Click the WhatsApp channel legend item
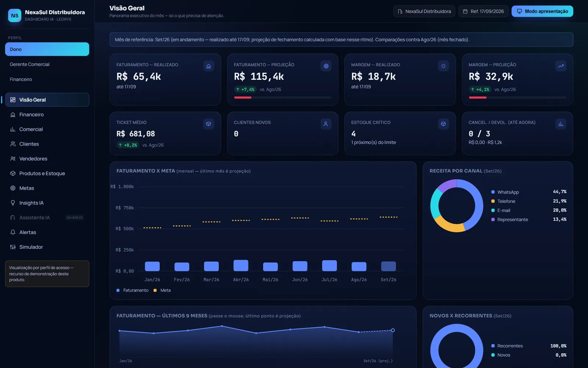Image resolution: width=588 pixels, height=368 pixels. (529, 192)
